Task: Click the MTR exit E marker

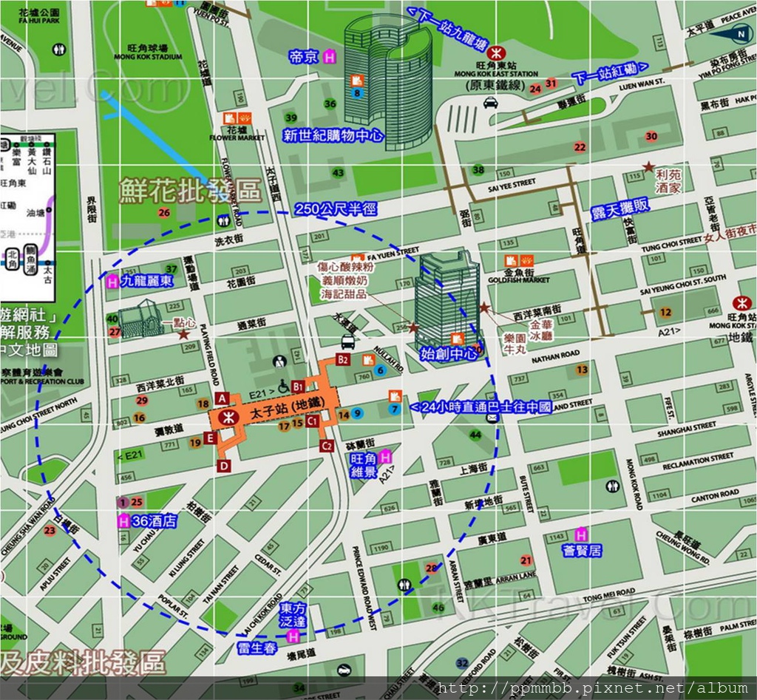Action: tap(210, 438)
